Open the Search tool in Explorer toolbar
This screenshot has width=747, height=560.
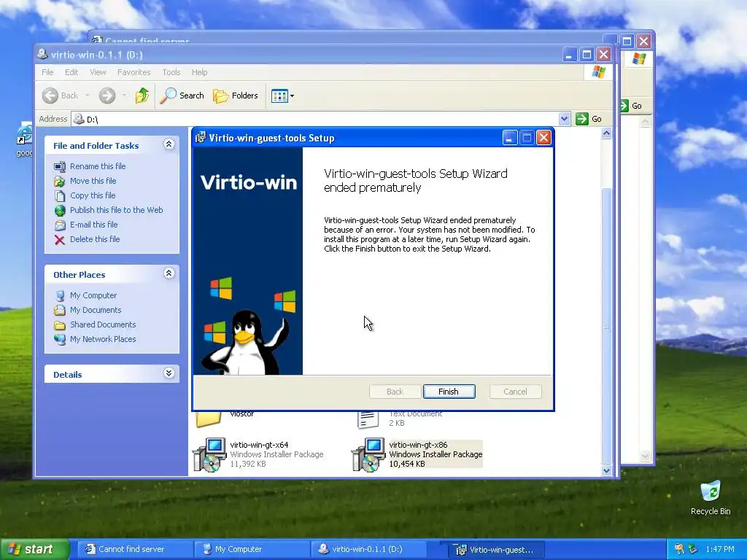click(x=182, y=96)
